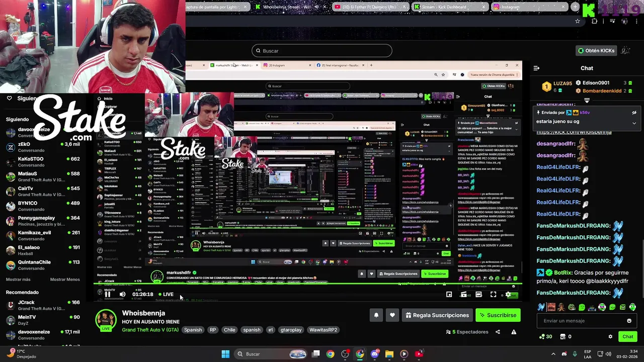Follow channel with the heart button

(x=392, y=315)
